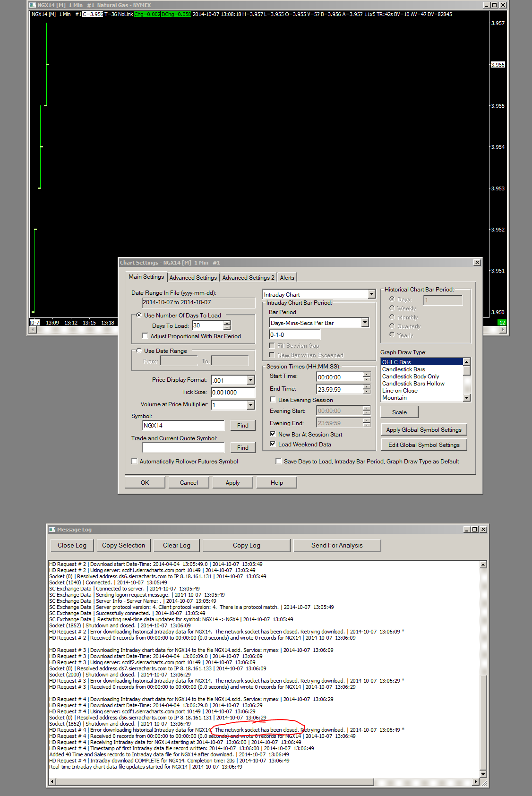Cancel the Chart Settings dialog
Viewport: 532px width, 796px height.
point(189,482)
